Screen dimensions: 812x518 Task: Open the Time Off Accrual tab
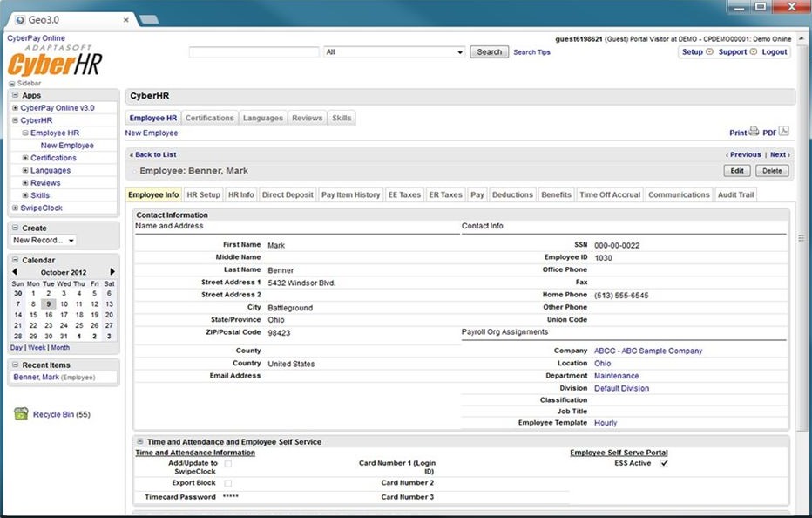click(610, 195)
